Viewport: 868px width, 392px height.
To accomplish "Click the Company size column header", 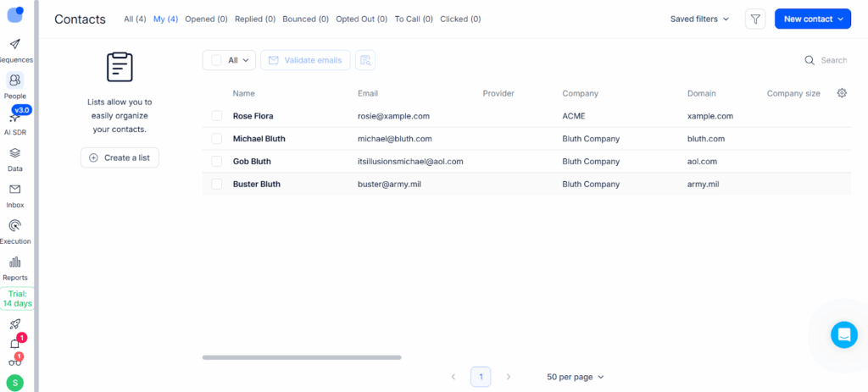I will click(x=793, y=93).
